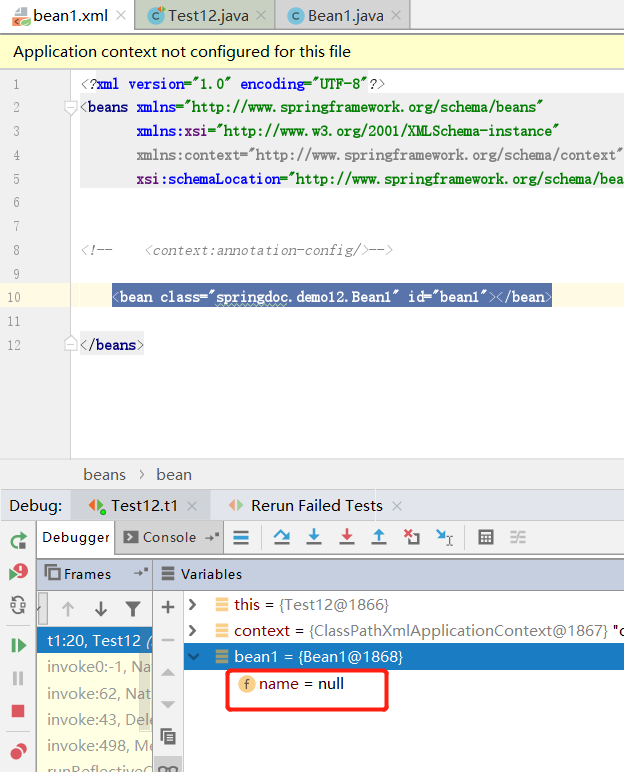Select the 'invoke:498' stack frame

pos(94,745)
